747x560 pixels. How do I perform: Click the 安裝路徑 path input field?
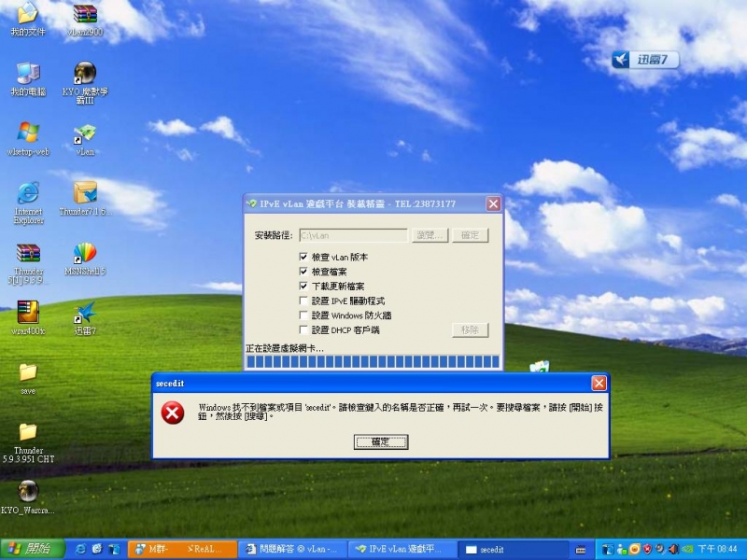tap(353, 235)
